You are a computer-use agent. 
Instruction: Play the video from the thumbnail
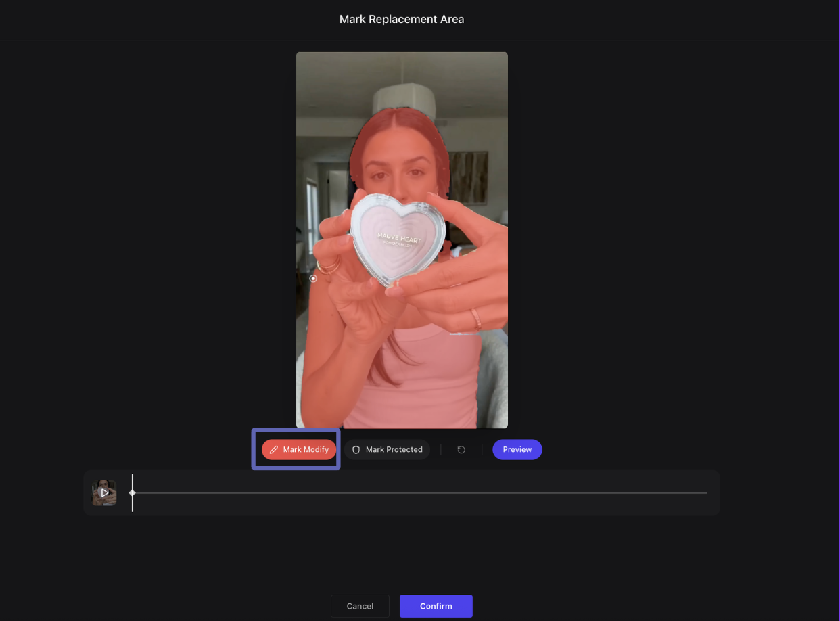point(104,492)
